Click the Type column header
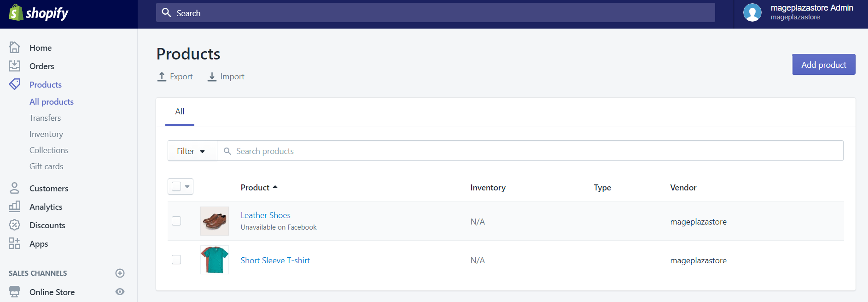Screen dimensions: 868x302 (x=602, y=188)
